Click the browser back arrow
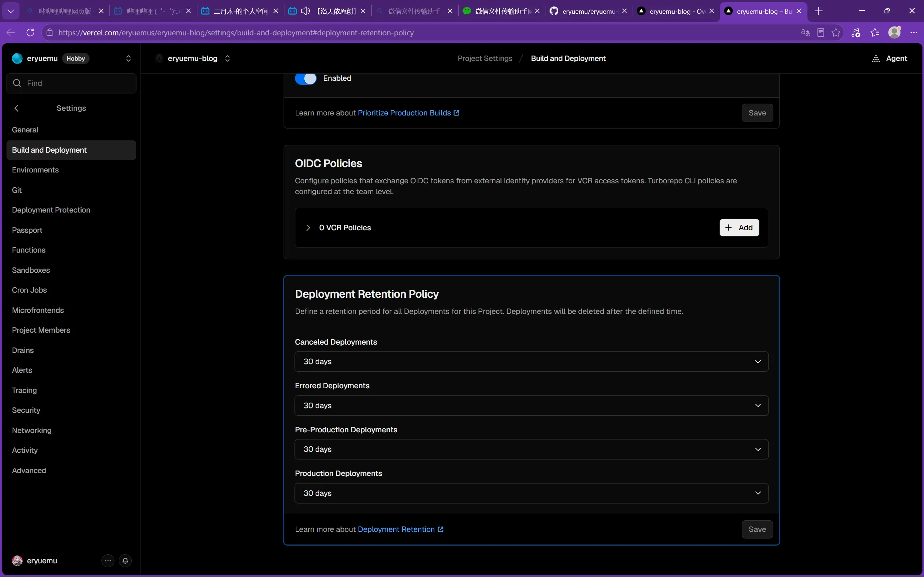Viewport: 924px width, 577px height. click(x=11, y=32)
